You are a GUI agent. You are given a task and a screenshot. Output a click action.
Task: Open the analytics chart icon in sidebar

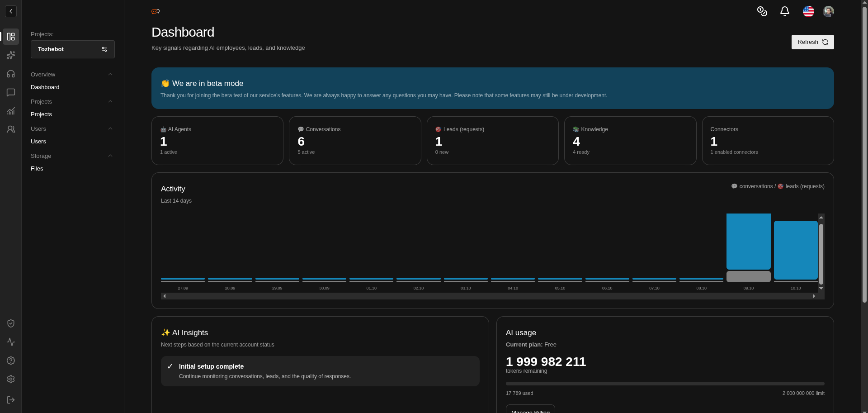(11, 111)
